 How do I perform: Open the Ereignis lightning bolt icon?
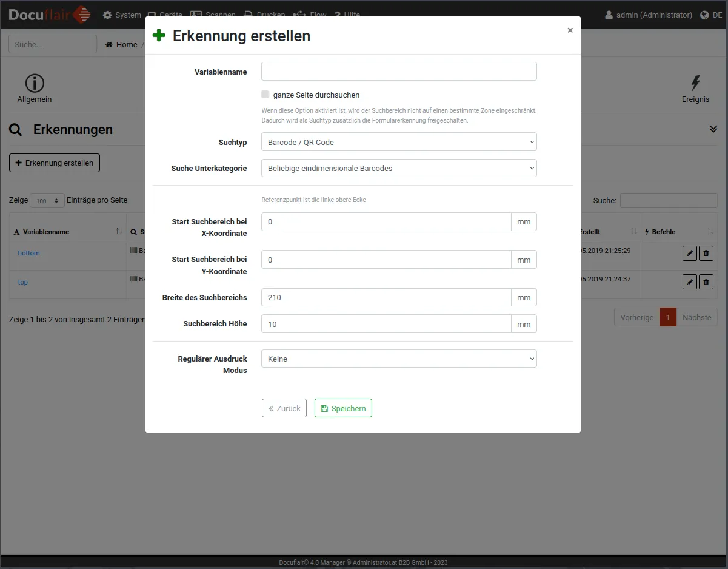click(695, 83)
